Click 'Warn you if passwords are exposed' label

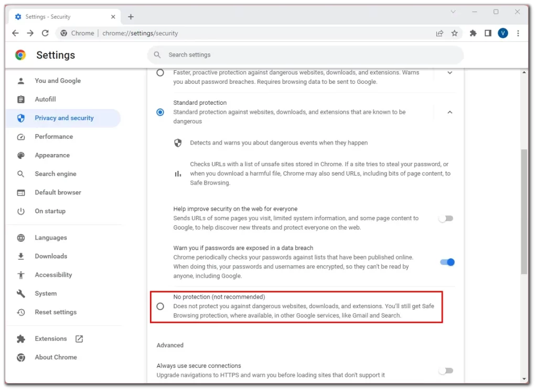click(x=243, y=248)
